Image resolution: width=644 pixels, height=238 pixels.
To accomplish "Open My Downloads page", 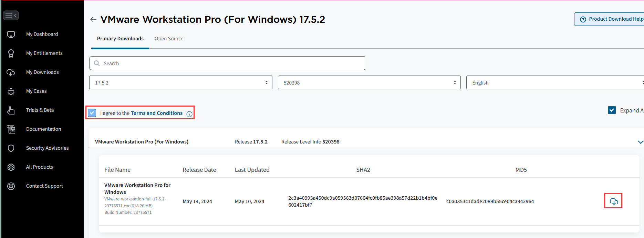I will point(42,72).
